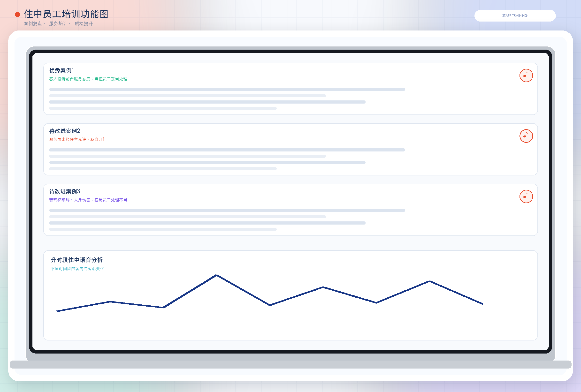Screen dimensions: 581x392
Task: Click the 分时段住中语音分析 chart title
Action: (x=77, y=260)
